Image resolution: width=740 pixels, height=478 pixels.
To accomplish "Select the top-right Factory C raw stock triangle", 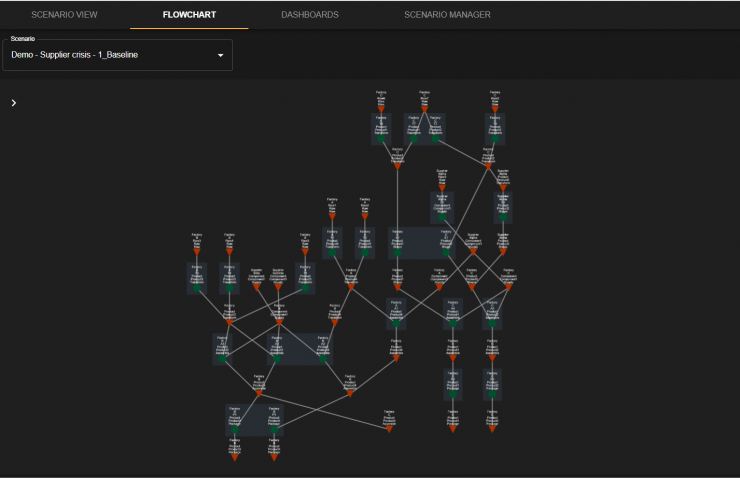I will pyautogui.click(x=495, y=109).
